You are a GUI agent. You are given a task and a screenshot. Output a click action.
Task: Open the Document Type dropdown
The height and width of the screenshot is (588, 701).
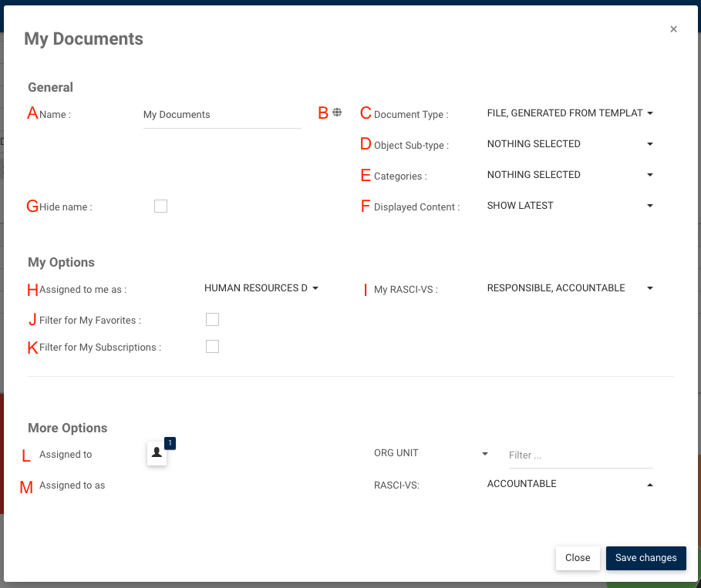click(x=570, y=113)
